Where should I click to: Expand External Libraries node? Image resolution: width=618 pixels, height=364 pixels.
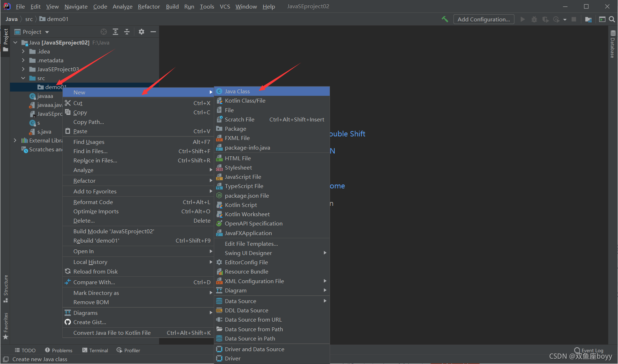[x=15, y=140]
